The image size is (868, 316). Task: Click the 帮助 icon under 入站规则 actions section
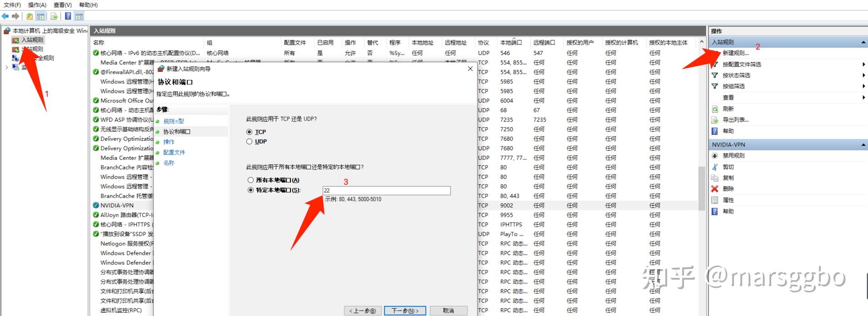pos(715,131)
